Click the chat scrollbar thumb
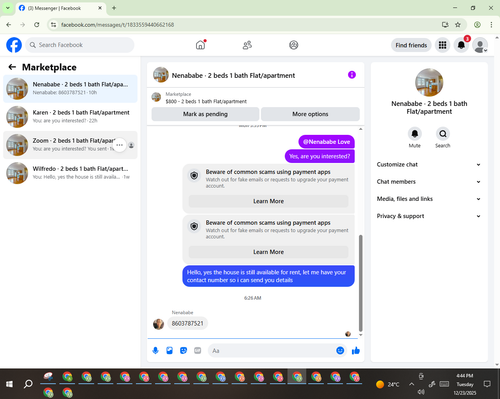This screenshot has height=399, width=500. click(x=360, y=283)
